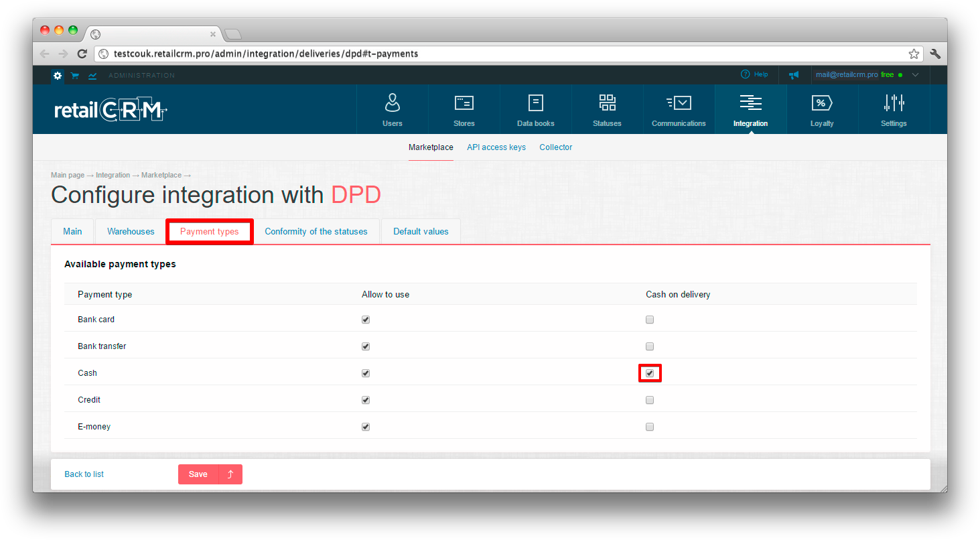This screenshot has height=540, width=980.
Task: Click the shopping cart icon in top bar
Action: (x=75, y=76)
